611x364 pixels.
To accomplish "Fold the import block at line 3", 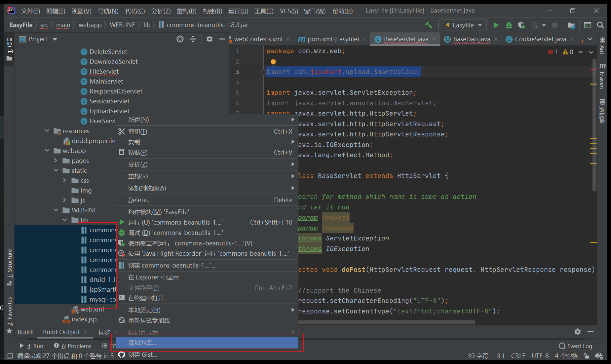I will point(263,72).
